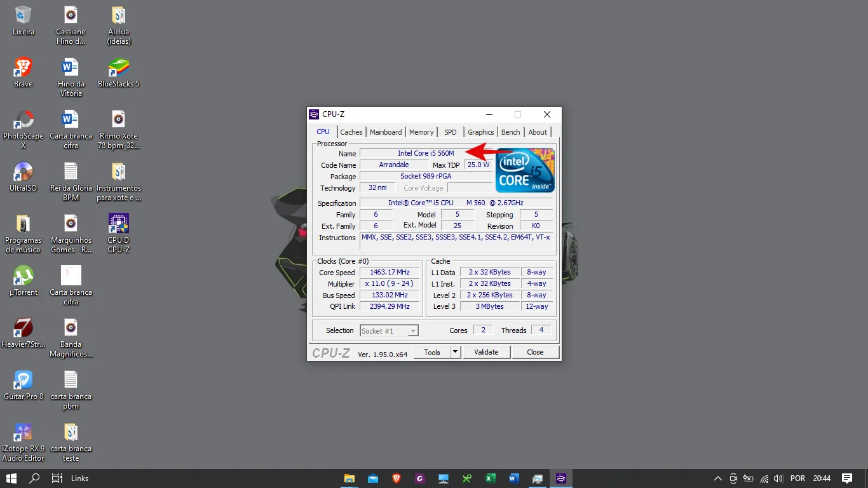Open Word from the taskbar

(514, 478)
